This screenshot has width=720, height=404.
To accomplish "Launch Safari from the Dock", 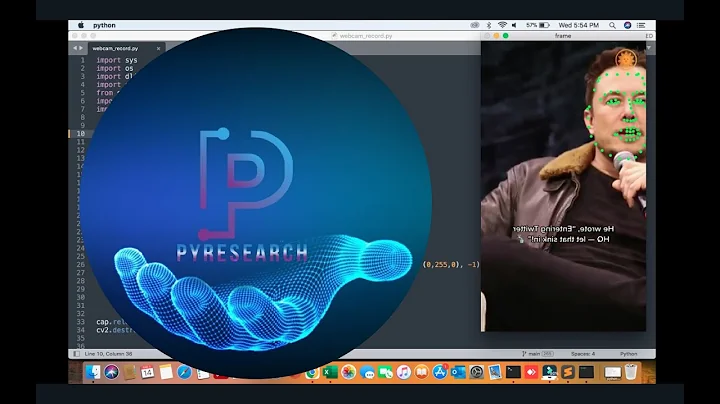I will point(184,372).
